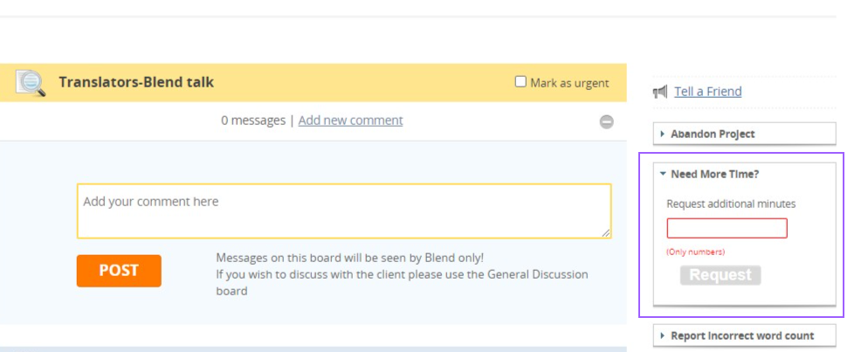Focus the Request additional minutes input field

coord(727,229)
